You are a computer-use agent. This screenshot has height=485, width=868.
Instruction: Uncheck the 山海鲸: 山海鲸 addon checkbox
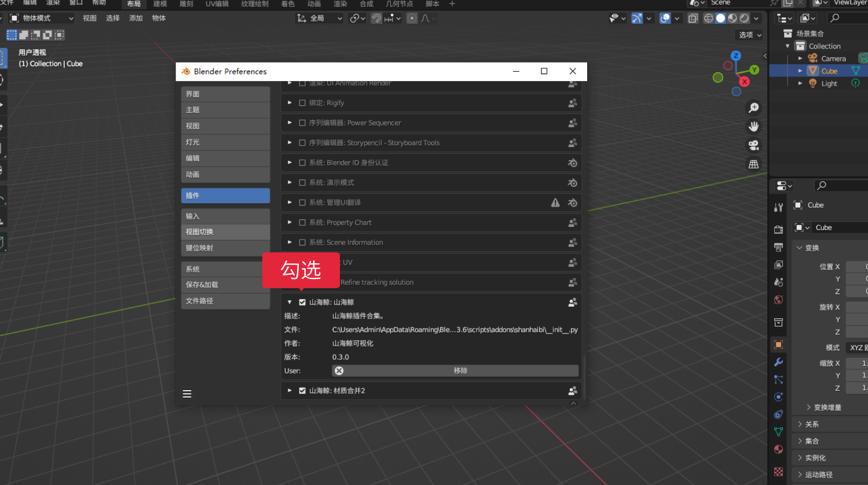[x=302, y=302]
